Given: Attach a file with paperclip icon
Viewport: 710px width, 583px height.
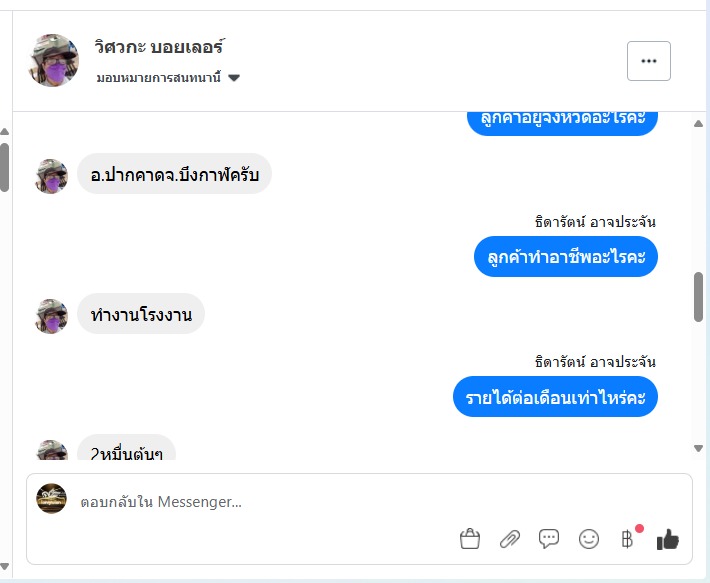Looking at the screenshot, I should point(510,539).
